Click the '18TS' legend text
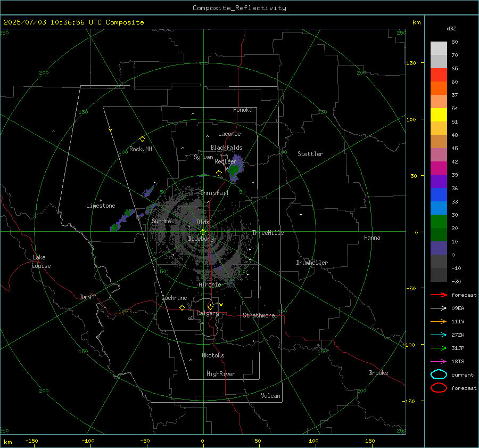This screenshot has height=448, width=479. 458,362
